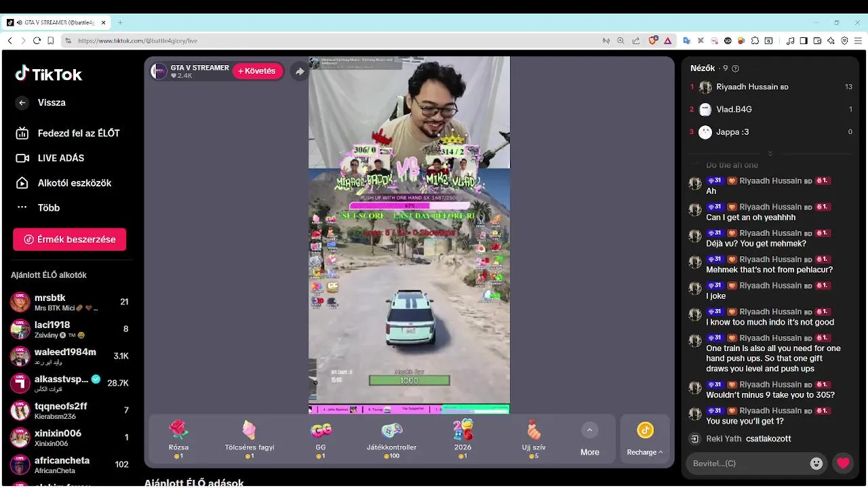Open waleed1984m live creator
This screenshot has height=488, width=868.
click(x=68, y=357)
